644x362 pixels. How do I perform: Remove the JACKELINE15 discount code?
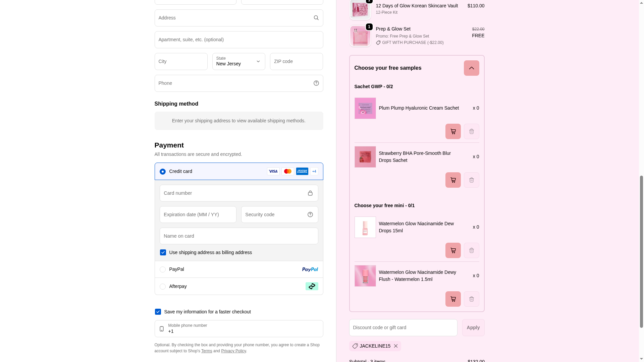[396, 346]
